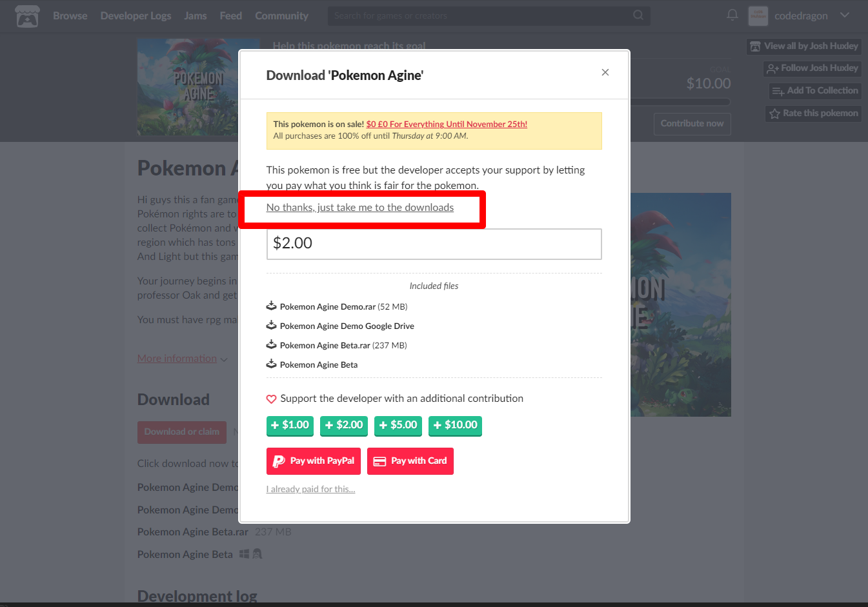This screenshot has width=868, height=607.
Task: Add $10.00 to the contribution
Action: pos(455,425)
